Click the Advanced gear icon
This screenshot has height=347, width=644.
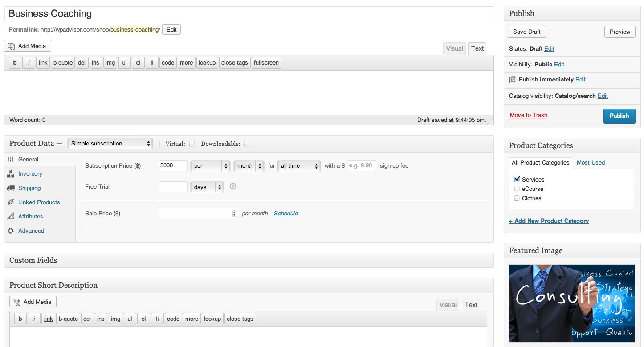click(x=11, y=231)
